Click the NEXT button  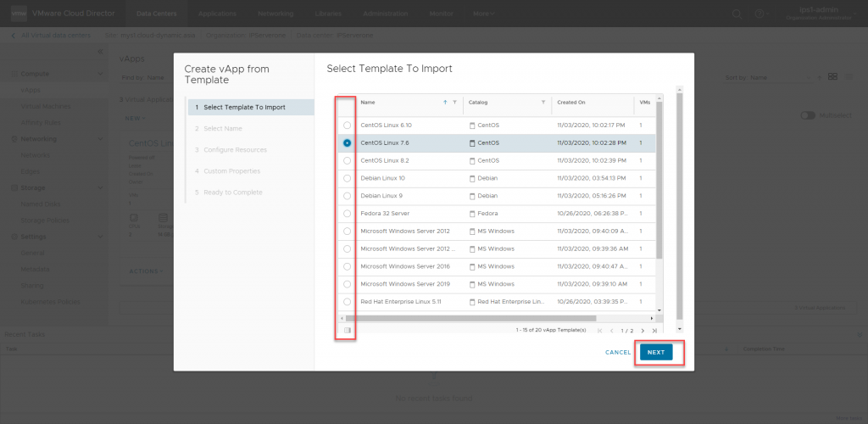(x=656, y=352)
